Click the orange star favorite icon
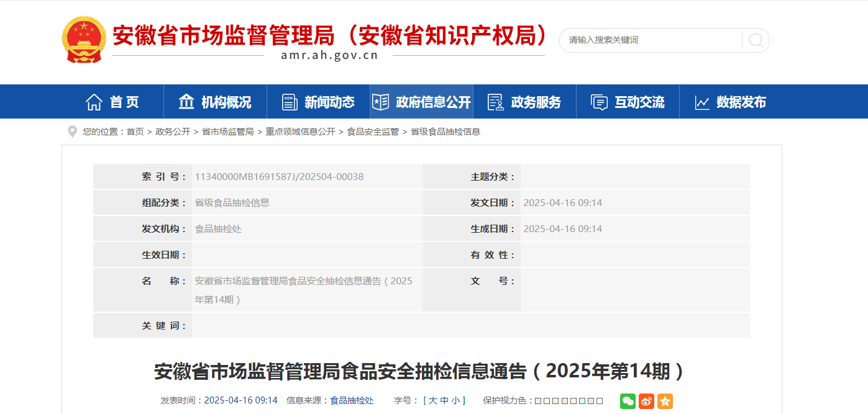 pos(665,401)
